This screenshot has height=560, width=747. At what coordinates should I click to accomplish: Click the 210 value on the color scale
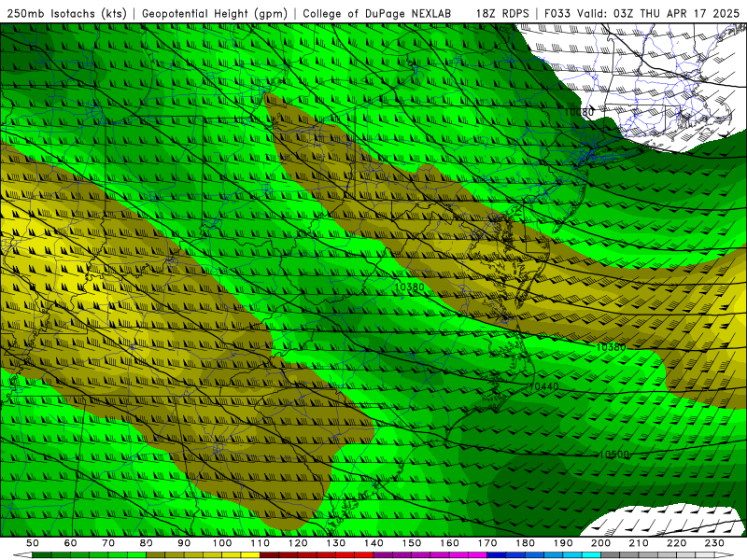(x=639, y=543)
